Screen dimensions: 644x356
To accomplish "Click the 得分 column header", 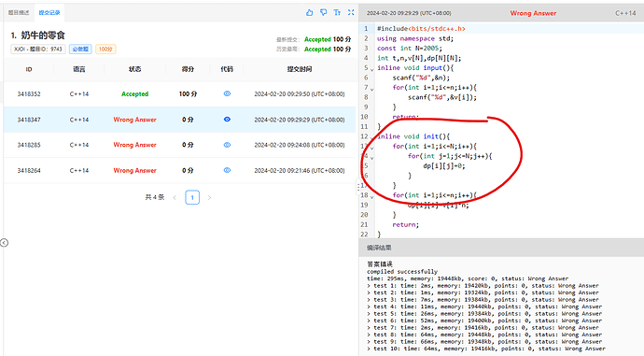I will point(188,69).
